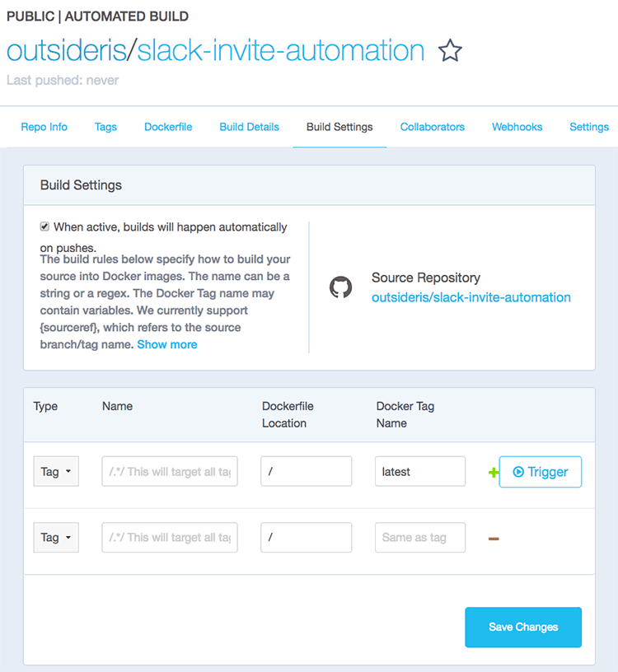Go to Build Details tab
Image resolution: width=618 pixels, height=672 pixels.
tap(249, 127)
